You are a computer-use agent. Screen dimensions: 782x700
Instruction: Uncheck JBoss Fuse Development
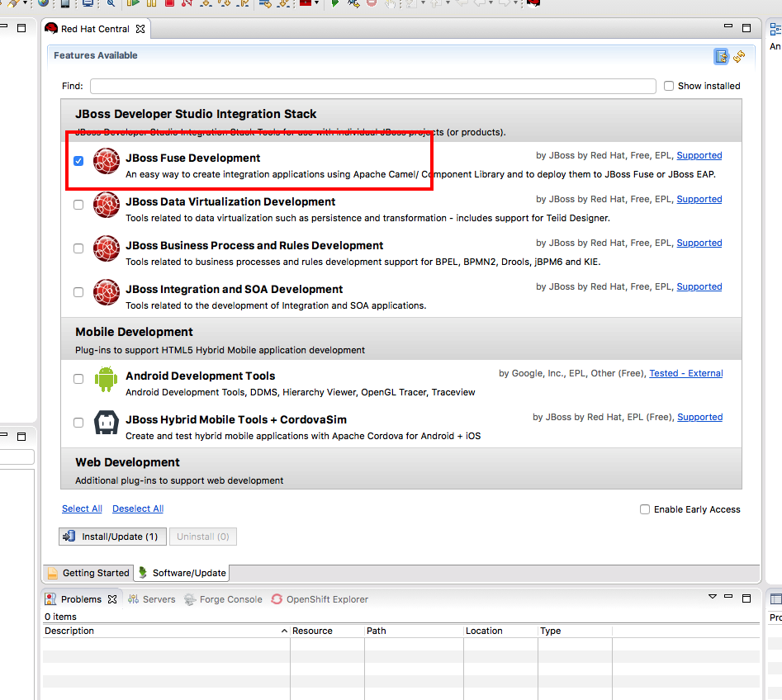(x=78, y=161)
